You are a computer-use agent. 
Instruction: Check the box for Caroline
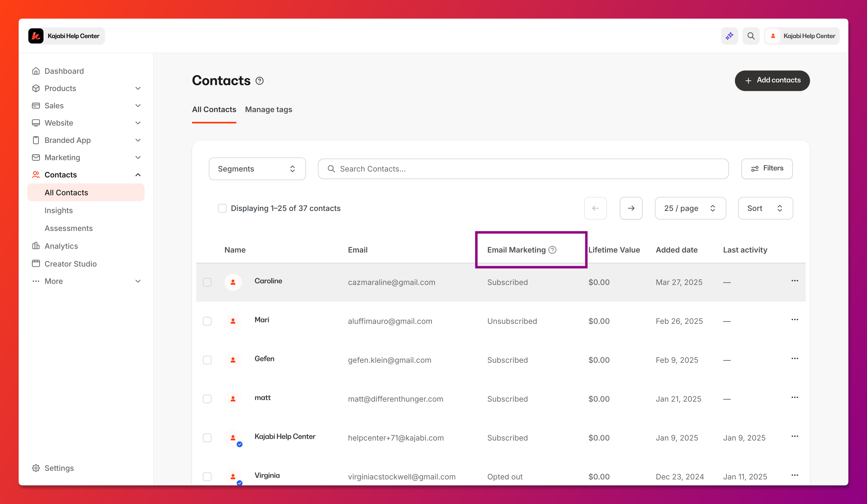[x=207, y=282]
